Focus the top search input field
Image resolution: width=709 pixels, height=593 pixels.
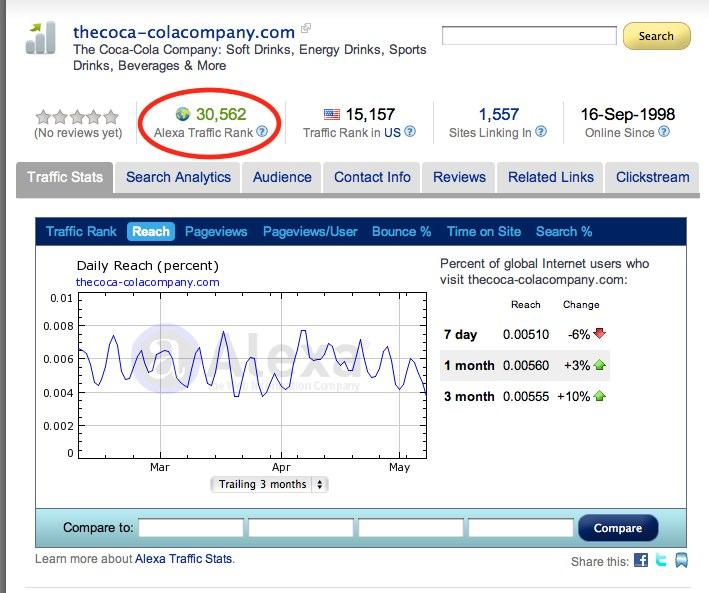[529, 36]
